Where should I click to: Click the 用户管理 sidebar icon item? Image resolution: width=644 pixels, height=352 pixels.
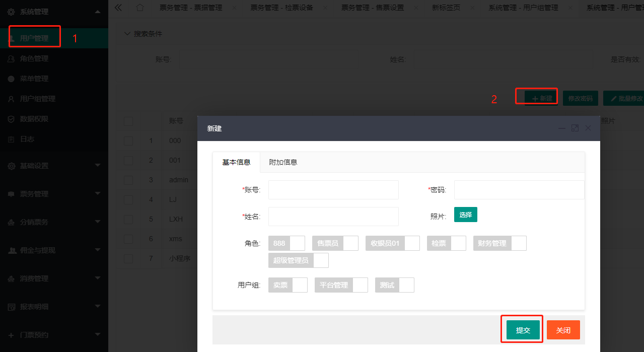pyautogui.click(x=34, y=38)
